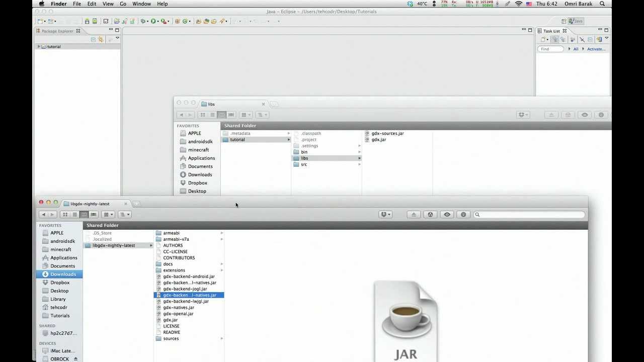The image size is (644, 362).
Task: Open the Help menu
Action: 163,4
